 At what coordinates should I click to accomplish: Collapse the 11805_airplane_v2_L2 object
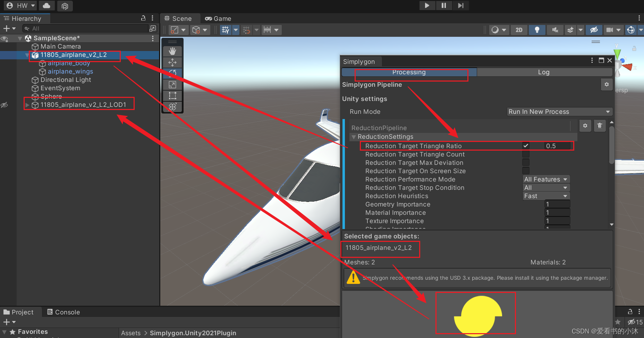[27, 55]
